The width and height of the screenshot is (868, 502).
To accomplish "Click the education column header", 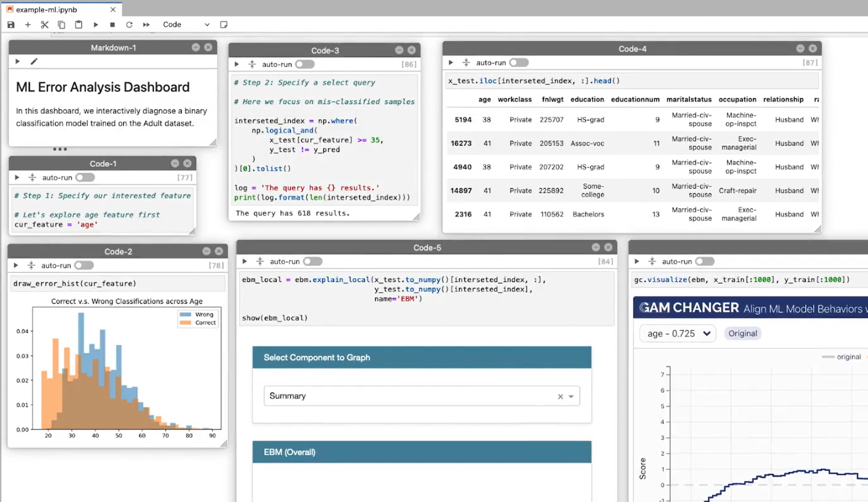I will (587, 99).
